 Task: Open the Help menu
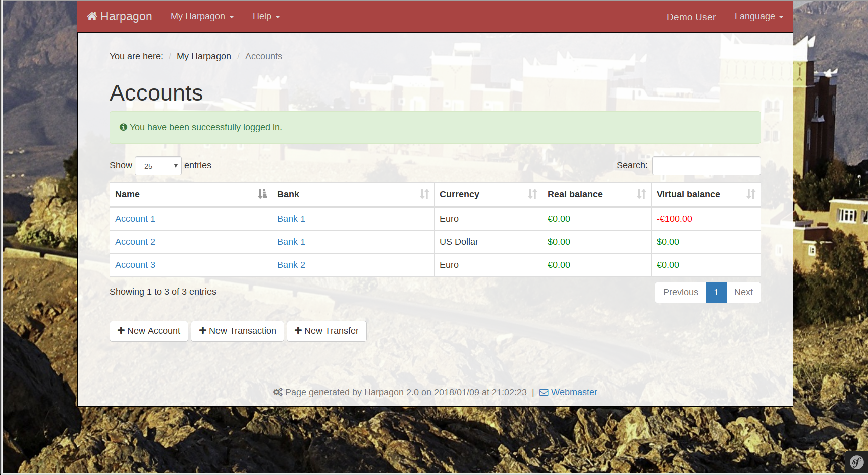coord(266,16)
